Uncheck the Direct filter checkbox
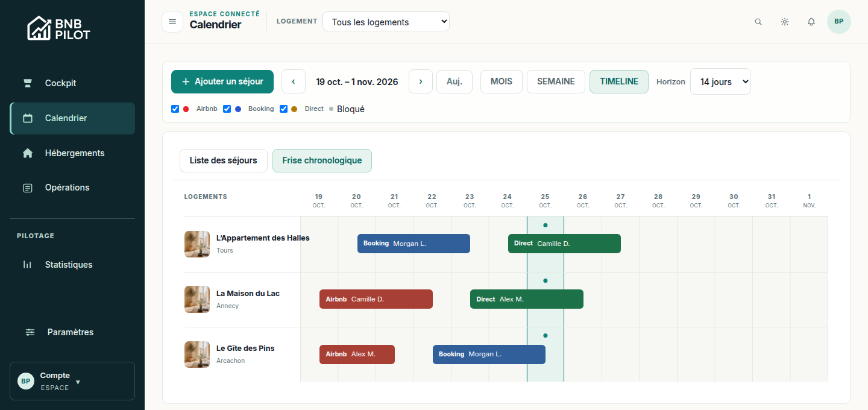Viewport: 868px width, 410px height. point(284,109)
